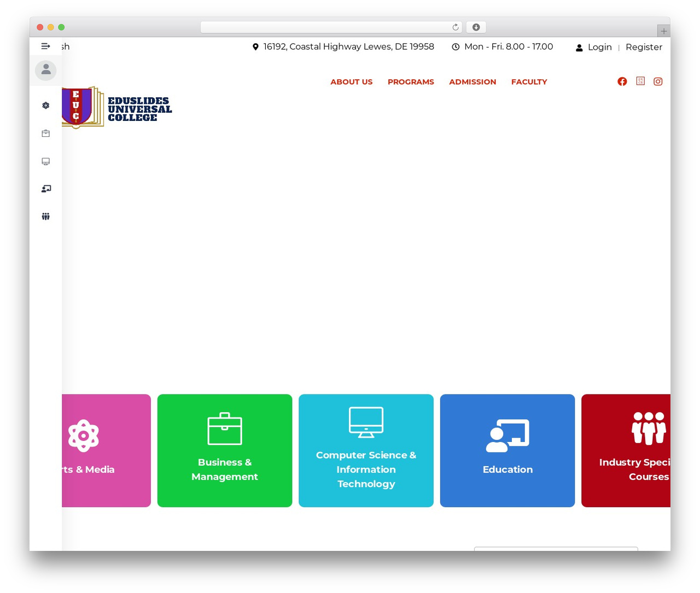The image size is (700, 593).
Task: Click the Login link
Action: click(600, 47)
